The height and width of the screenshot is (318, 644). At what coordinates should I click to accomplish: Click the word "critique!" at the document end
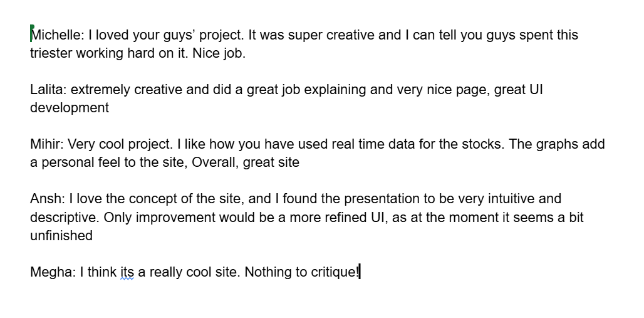(335, 273)
